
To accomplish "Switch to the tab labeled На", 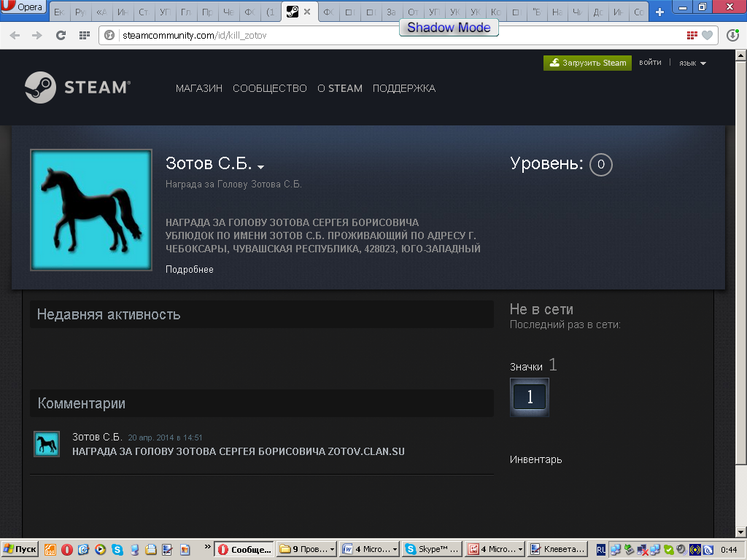I will pyautogui.click(x=557, y=12).
